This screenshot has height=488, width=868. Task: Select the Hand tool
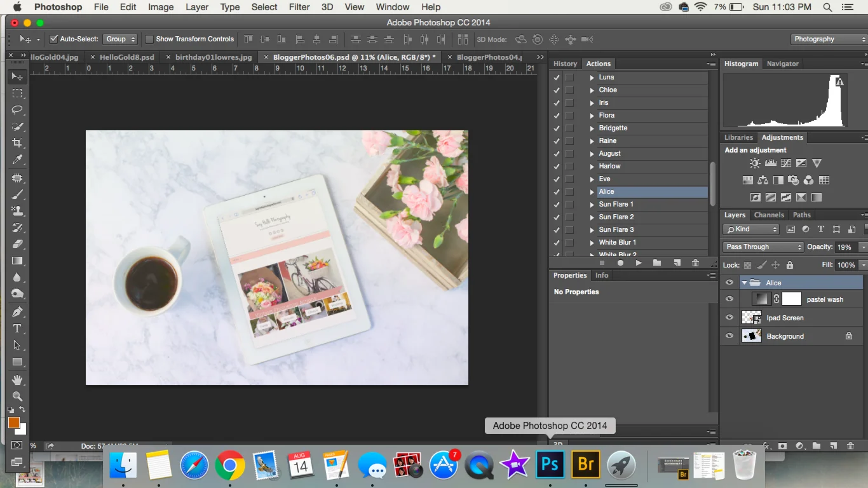tap(17, 380)
